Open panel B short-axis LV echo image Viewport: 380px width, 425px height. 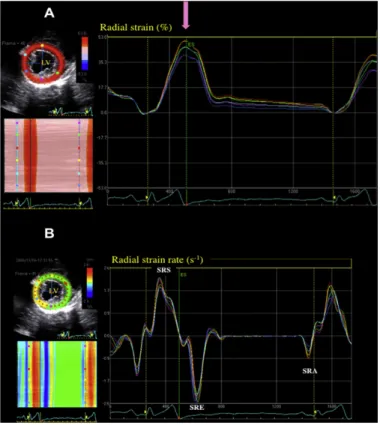point(55,298)
